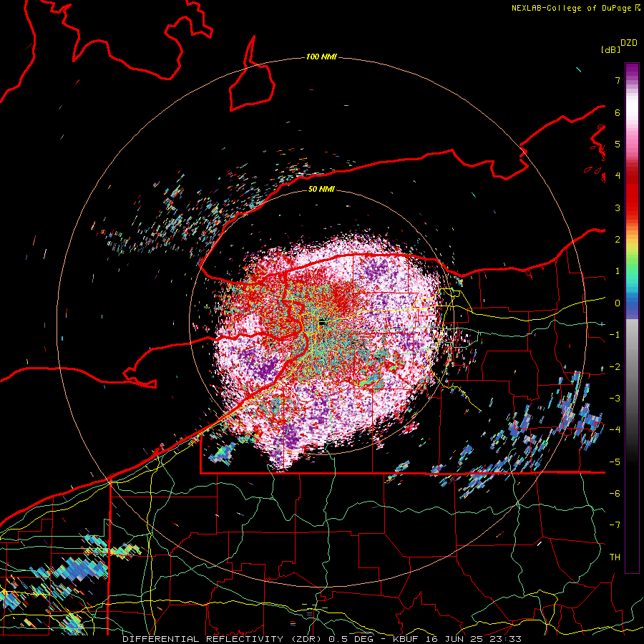Click the color bar tick label "-6"

[615, 494]
